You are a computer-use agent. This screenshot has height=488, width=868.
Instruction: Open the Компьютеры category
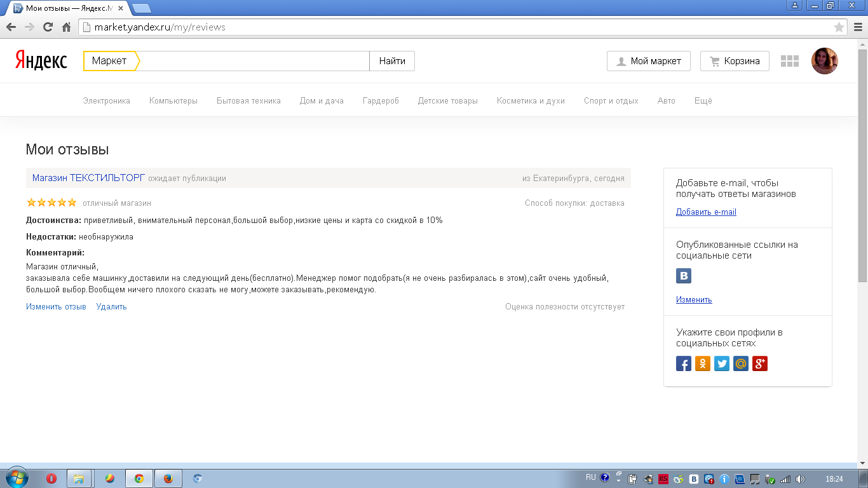pyautogui.click(x=173, y=100)
